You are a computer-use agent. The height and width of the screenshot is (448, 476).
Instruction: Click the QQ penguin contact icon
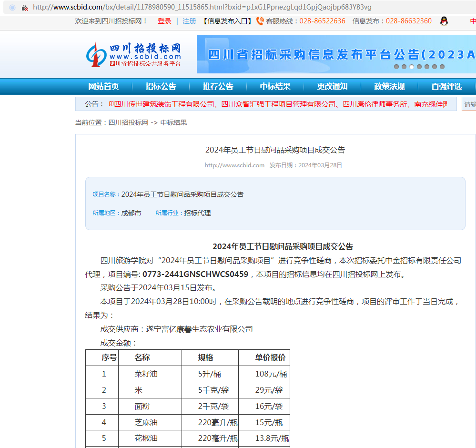[x=444, y=21]
